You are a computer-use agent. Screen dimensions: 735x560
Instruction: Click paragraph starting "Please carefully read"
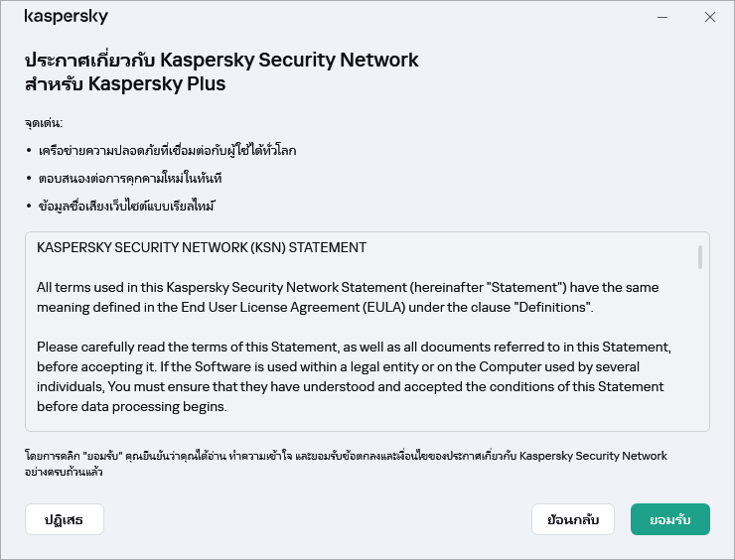tap(355, 376)
